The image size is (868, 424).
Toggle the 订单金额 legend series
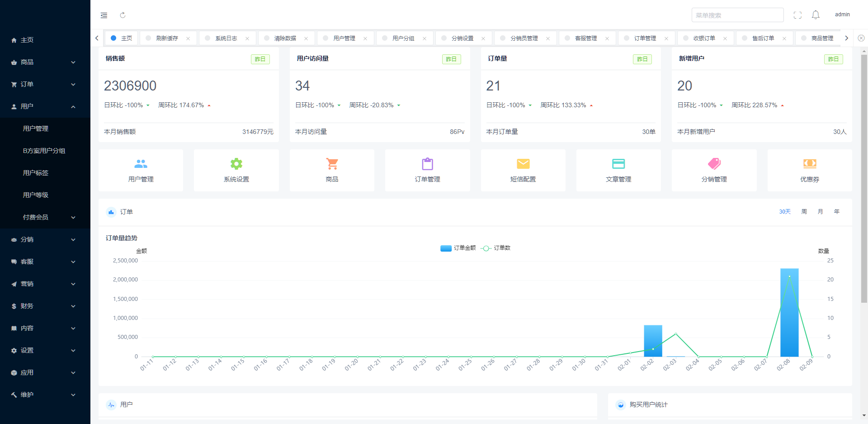click(458, 248)
